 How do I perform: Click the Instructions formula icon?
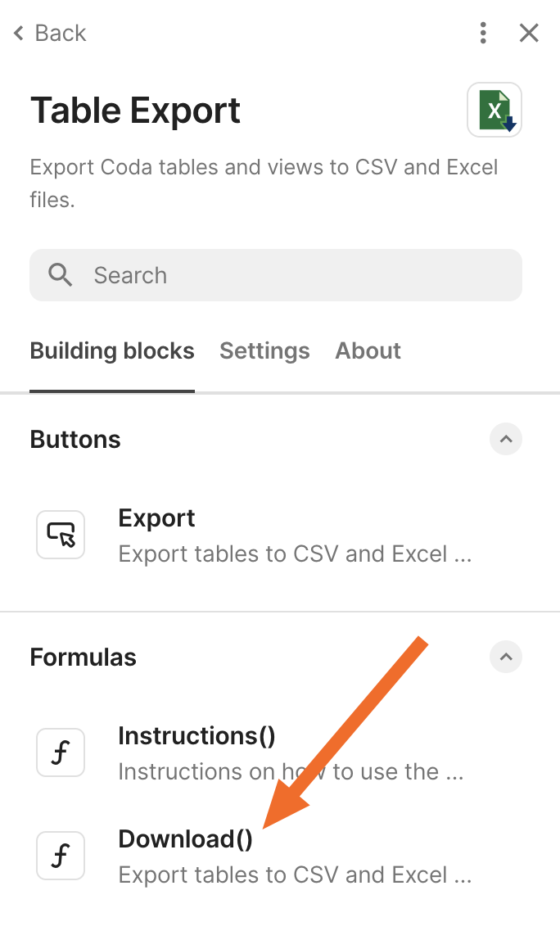[x=61, y=752]
